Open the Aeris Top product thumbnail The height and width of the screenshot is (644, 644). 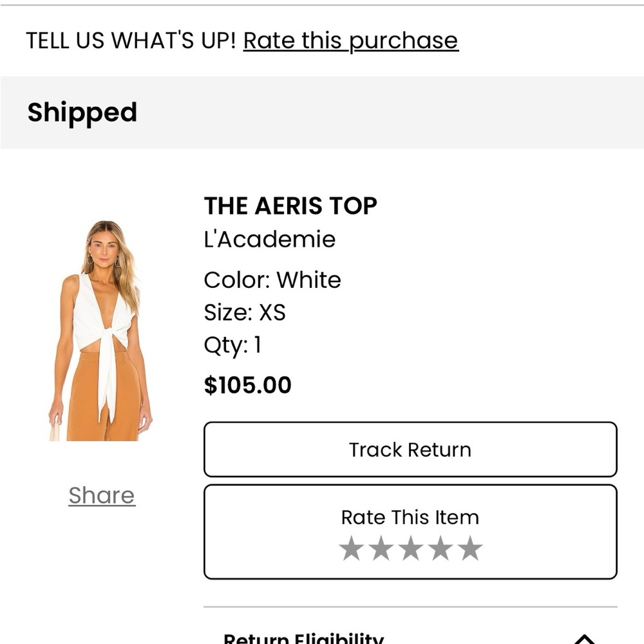(100, 331)
